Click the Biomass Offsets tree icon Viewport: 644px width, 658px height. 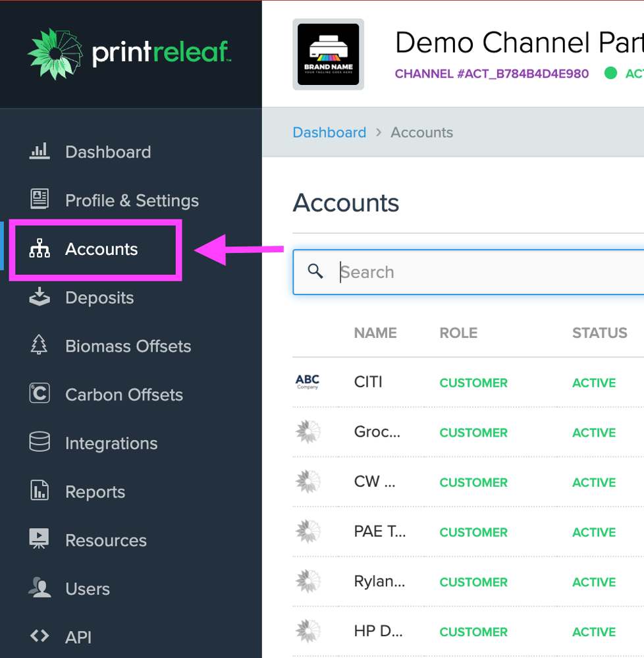point(39,345)
